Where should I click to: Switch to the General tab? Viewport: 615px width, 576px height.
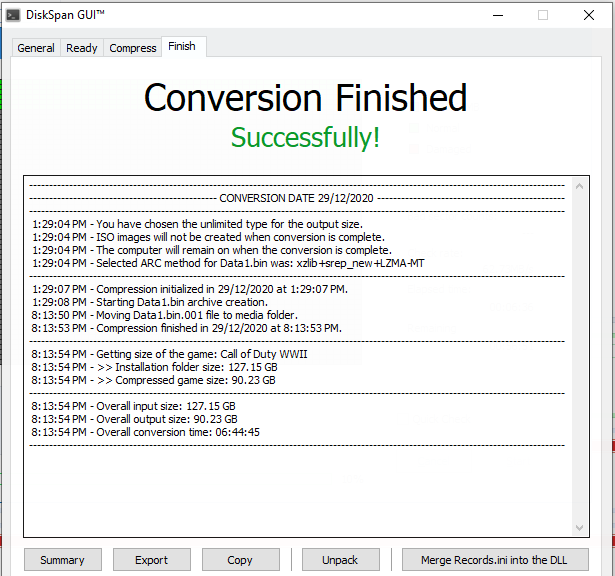36,48
